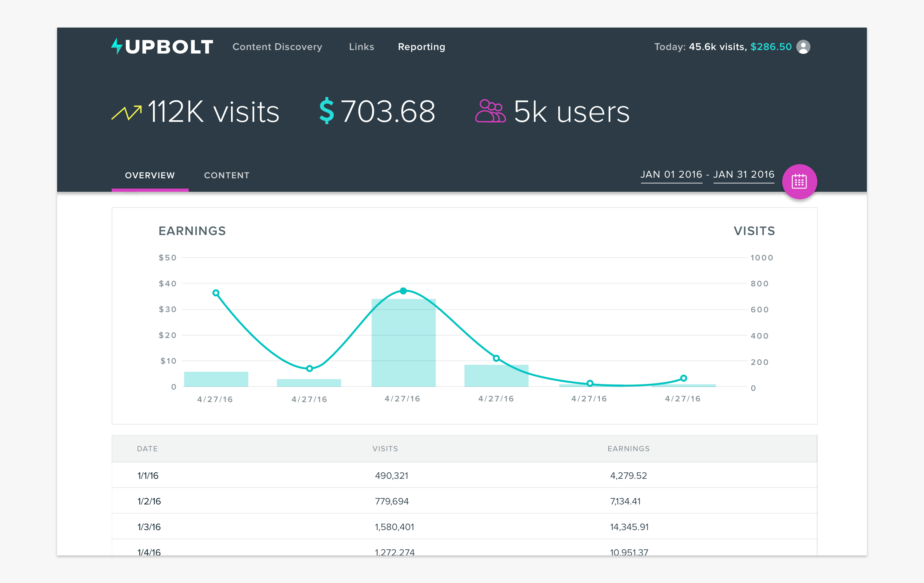924x583 pixels.
Task: Click the pink users group icon
Action: tap(490, 111)
